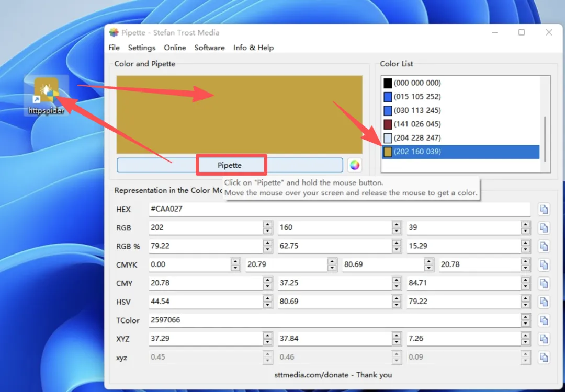Select black (000 000 000) in Color List
Screen dimensions: 565x392
[x=460, y=83]
